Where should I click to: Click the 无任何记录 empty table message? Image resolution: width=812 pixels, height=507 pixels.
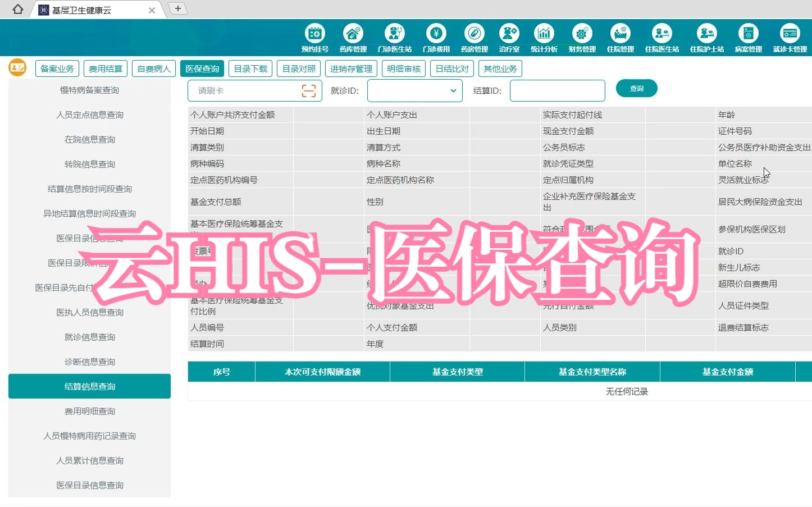click(x=627, y=391)
